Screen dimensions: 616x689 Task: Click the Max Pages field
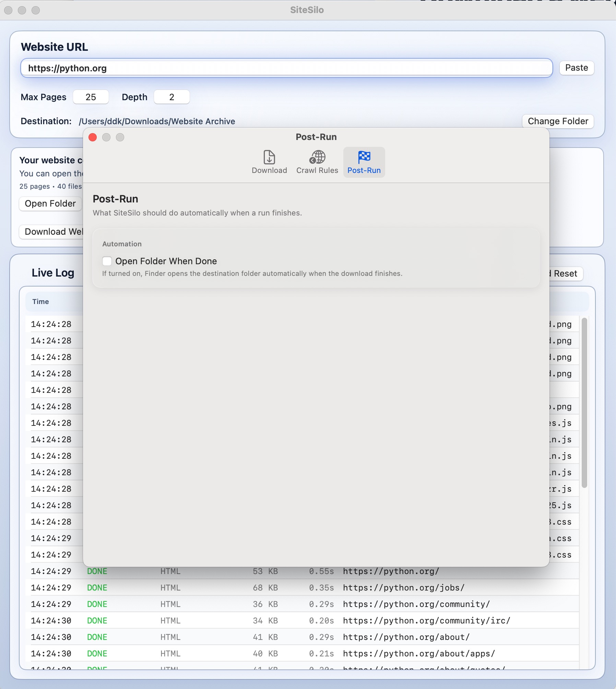91,97
